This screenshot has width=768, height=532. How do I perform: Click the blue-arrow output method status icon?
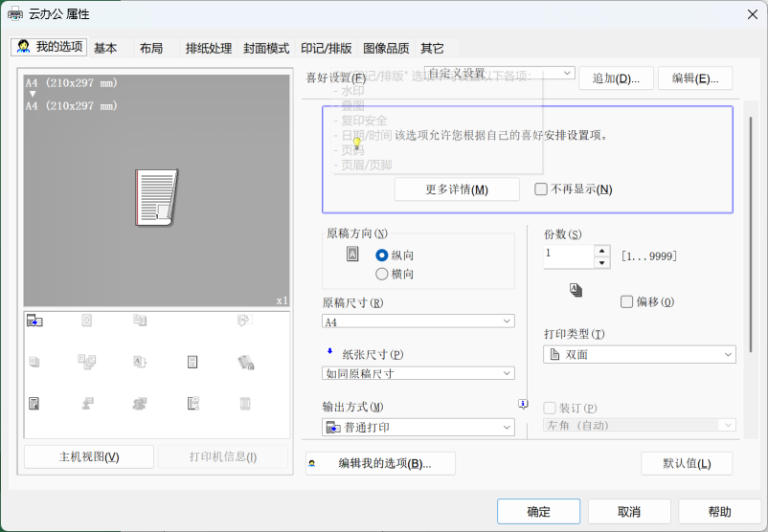(x=34, y=321)
